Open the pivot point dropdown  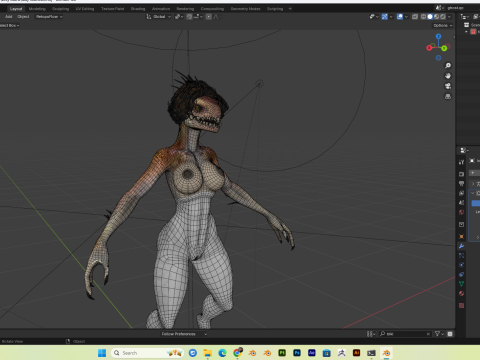pos(179,17)
